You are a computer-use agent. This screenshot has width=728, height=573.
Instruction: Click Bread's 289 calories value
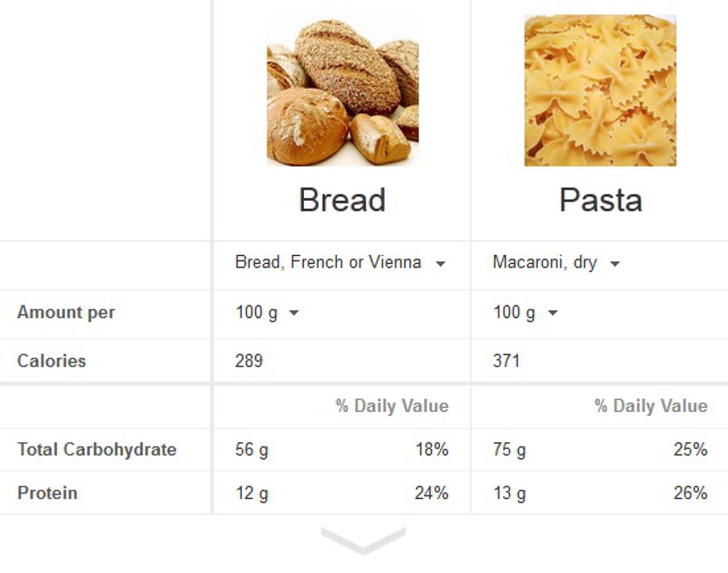[x=249, y=361]
